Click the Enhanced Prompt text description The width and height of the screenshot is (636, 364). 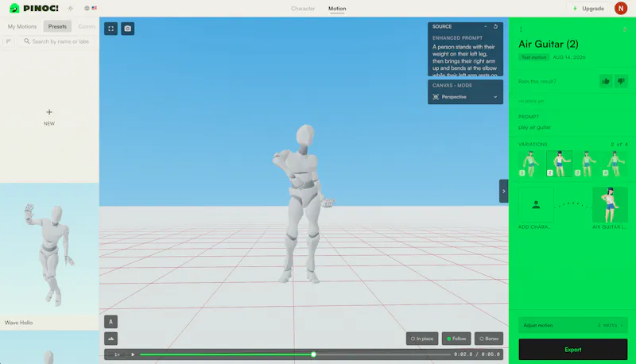coord(465,61)
